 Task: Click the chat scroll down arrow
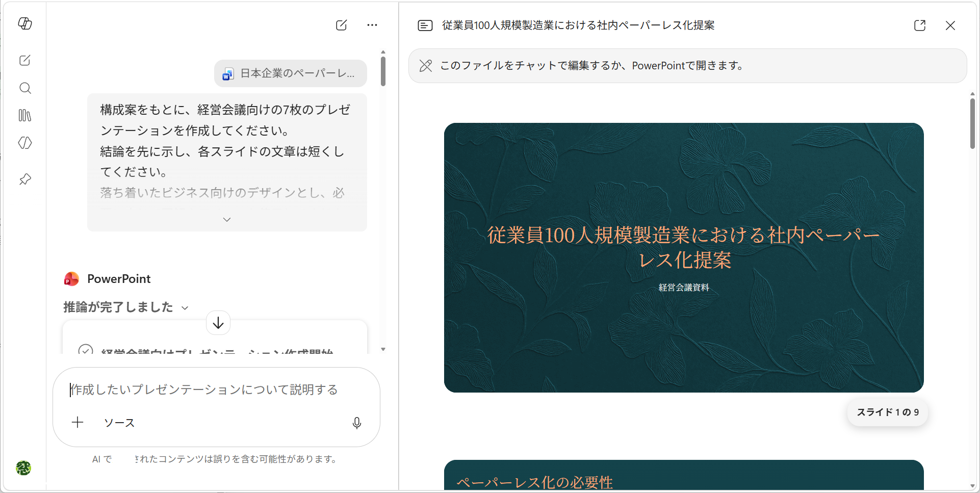pyautogui.click(x=383, y=350)
